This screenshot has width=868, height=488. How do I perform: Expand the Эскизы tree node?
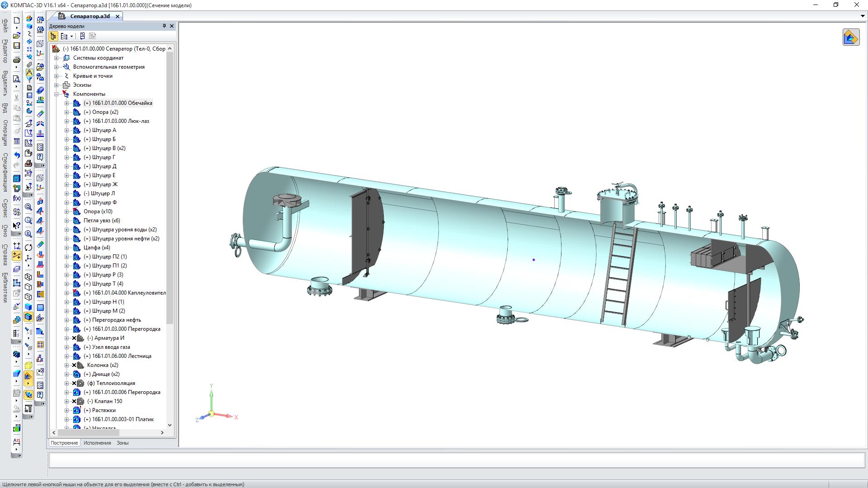[57, 85]
